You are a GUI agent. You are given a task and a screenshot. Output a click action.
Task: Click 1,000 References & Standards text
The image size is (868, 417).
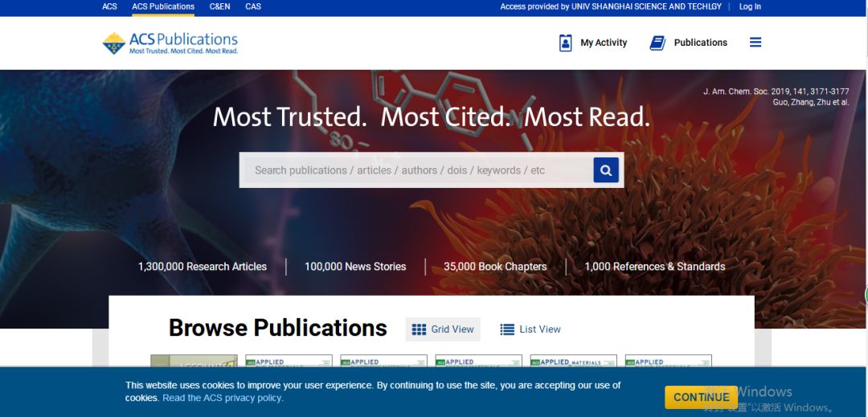(654, 267)
